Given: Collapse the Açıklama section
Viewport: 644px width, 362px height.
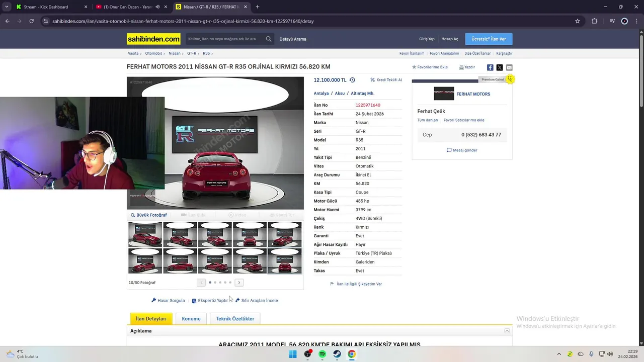Looking at the screenshot, I should point(507,331).
